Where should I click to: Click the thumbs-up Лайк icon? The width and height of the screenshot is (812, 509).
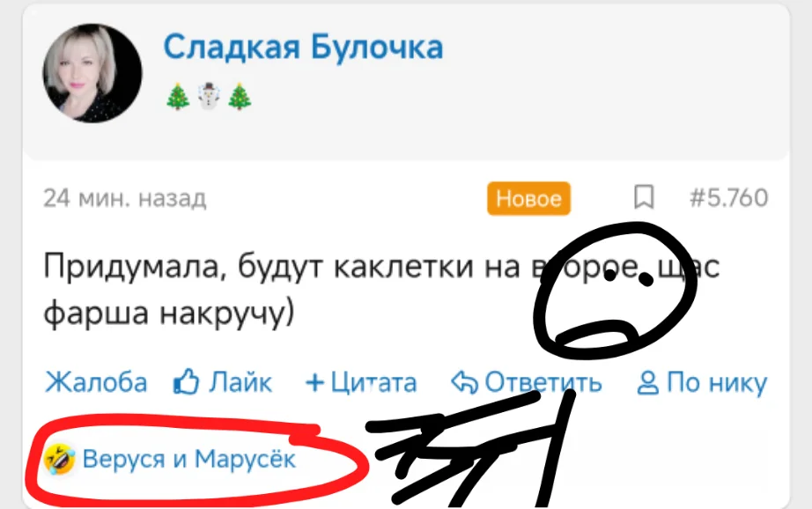[186, 382]
